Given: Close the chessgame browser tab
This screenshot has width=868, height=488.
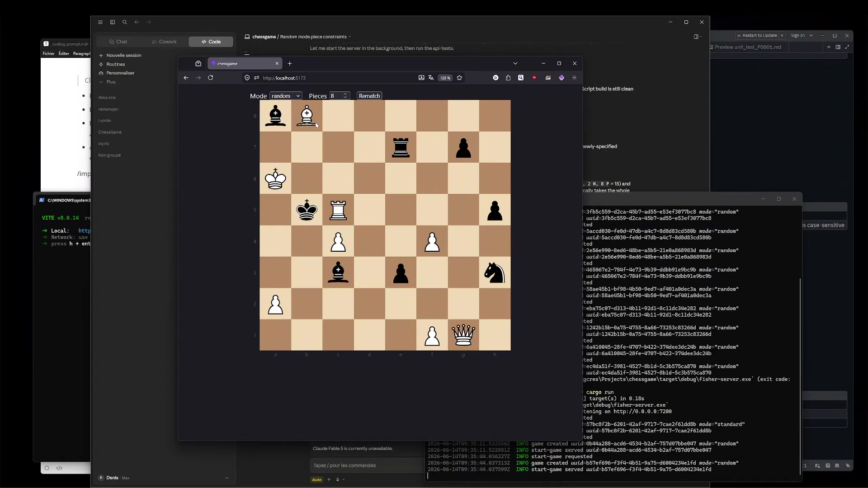Looking at the screenshot, I should click(277, 64).
